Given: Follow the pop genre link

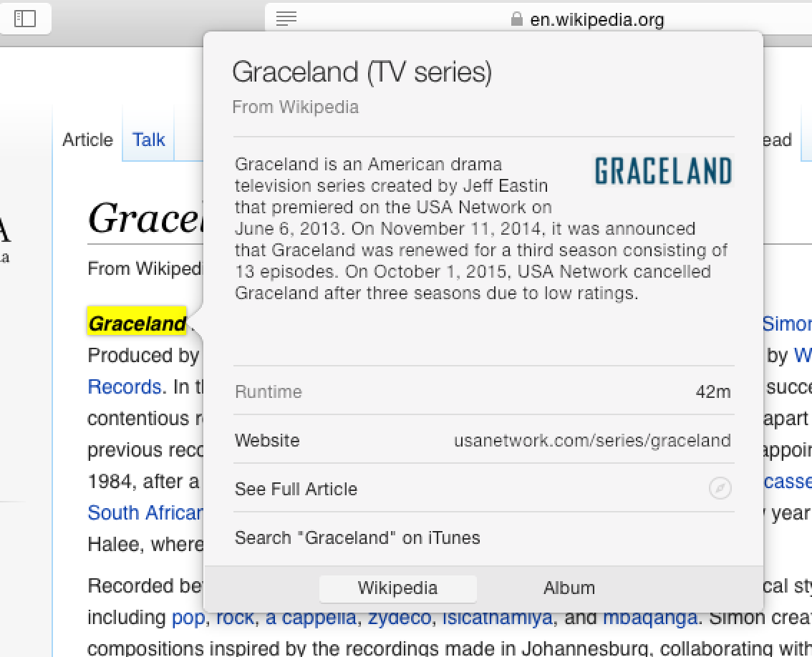Looking at the screenshot, I should point(188,618).
